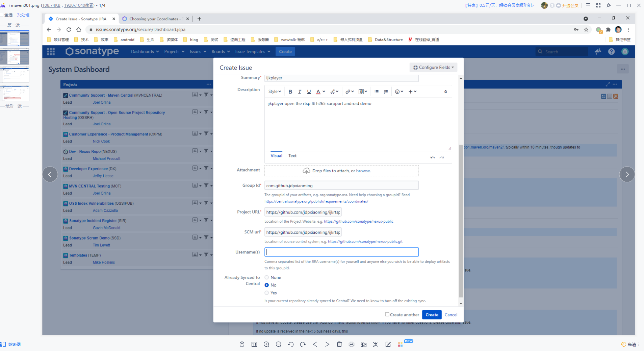The width and height of the screenshot is (644, 351).
Task: Open the Issues menu
Action: click(x=198, y=52)
